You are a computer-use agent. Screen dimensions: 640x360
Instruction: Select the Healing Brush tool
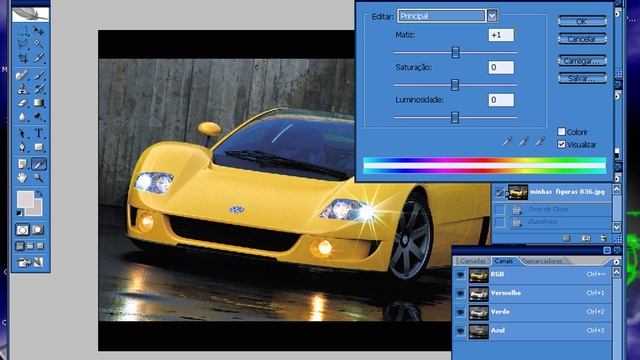22,75
